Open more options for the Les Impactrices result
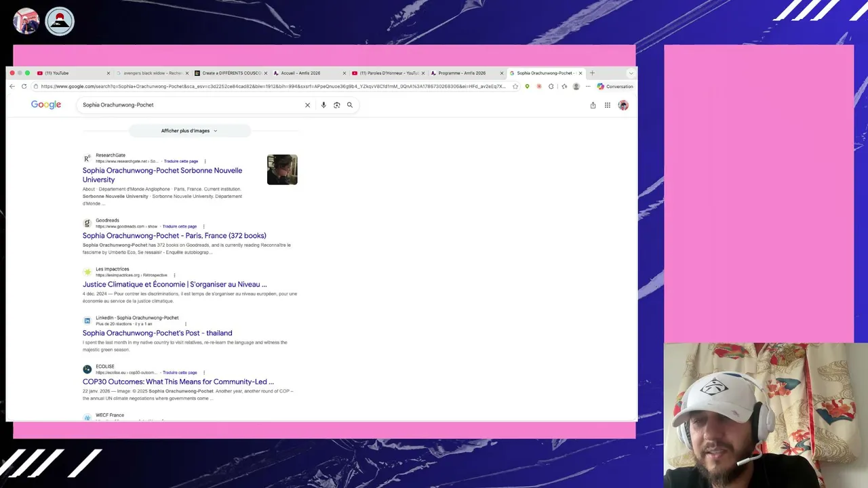Image resolution: width=868 pixels, height=488 pixels. tap(174, 275)
